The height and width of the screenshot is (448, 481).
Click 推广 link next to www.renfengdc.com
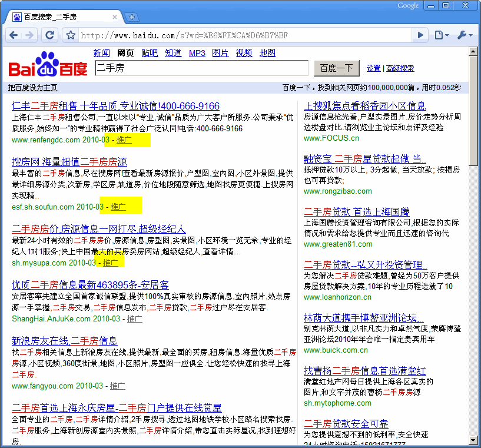tap(124, 140)
